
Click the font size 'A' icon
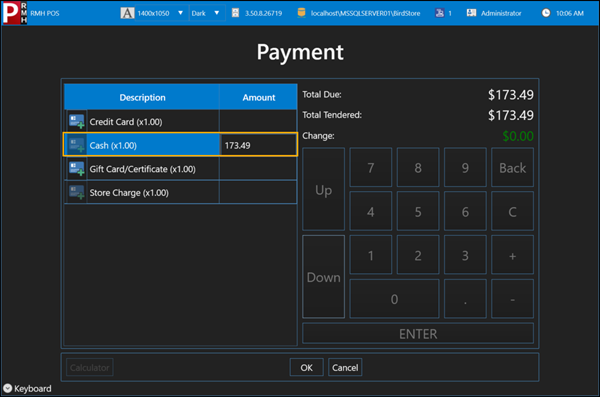pyautogui.click(x=127, y=13)
